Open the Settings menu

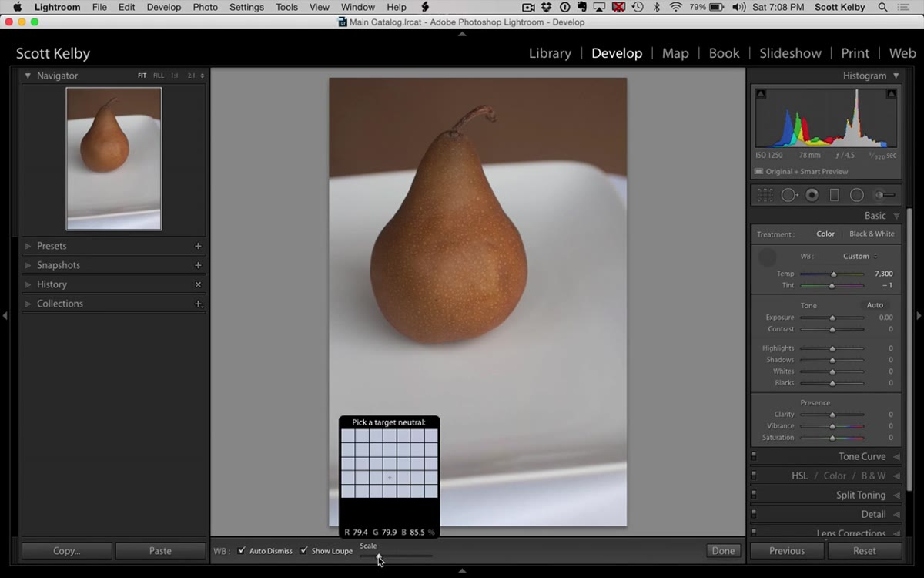pyautogui.click(x=246, y=7)
